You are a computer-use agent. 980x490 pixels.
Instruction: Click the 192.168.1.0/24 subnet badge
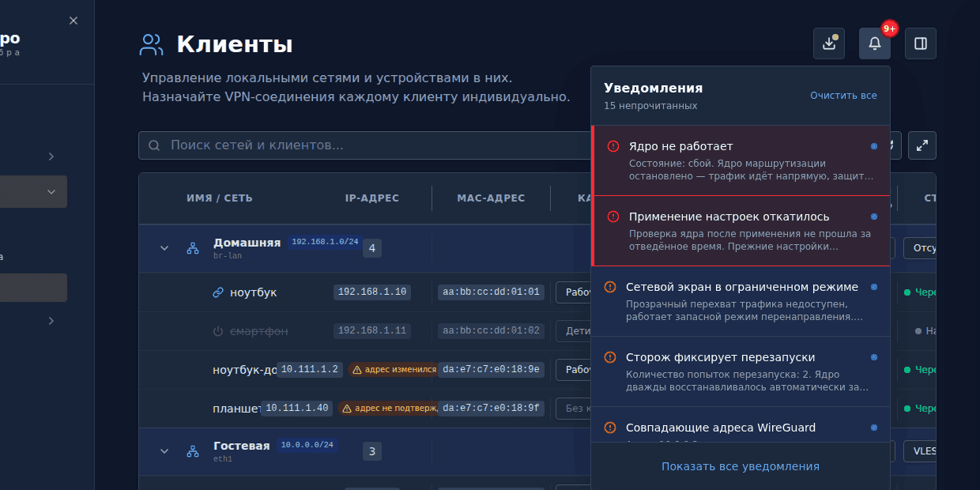point(325,242)
